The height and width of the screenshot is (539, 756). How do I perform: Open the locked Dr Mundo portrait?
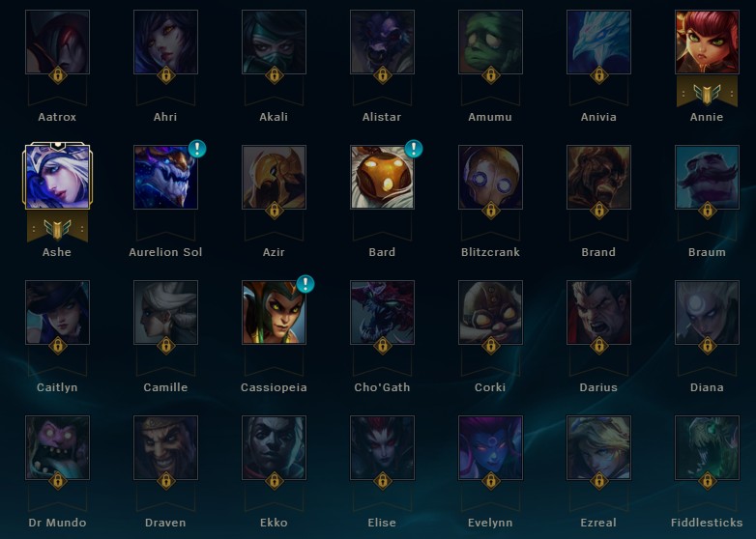(x=57, y=447)
